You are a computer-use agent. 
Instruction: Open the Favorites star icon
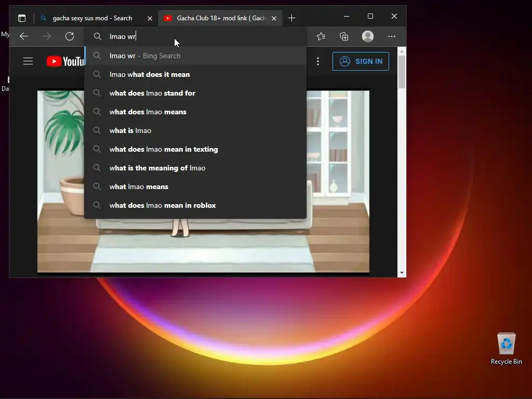pos(321,36)
